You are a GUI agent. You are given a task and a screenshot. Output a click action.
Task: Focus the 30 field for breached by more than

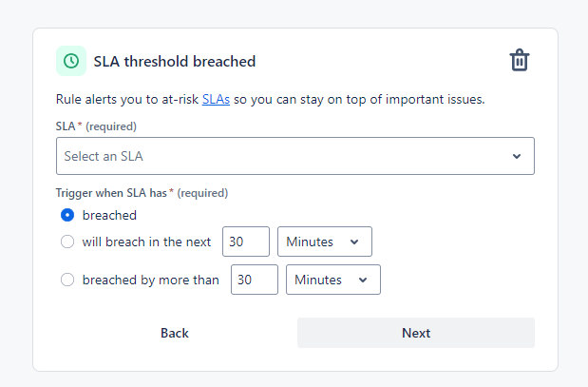(255, 280)
